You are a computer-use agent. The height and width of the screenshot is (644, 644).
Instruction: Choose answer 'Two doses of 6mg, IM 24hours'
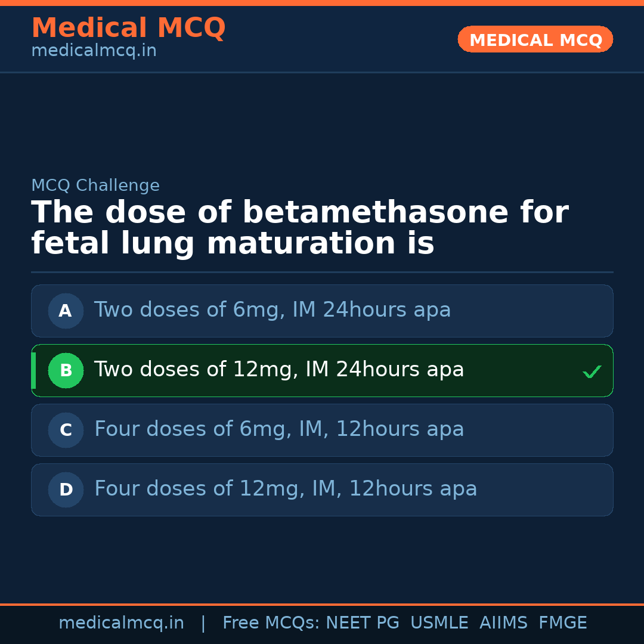coord(273,311)
